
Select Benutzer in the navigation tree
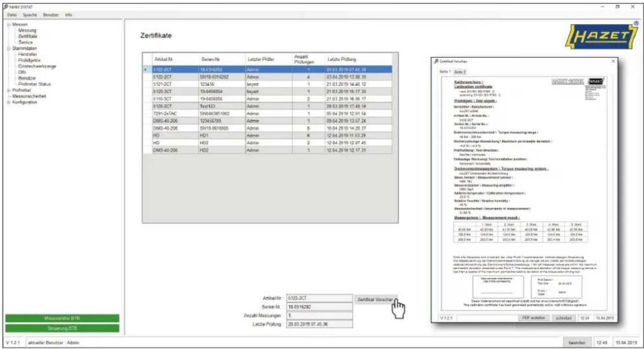(x=27, y=78)
